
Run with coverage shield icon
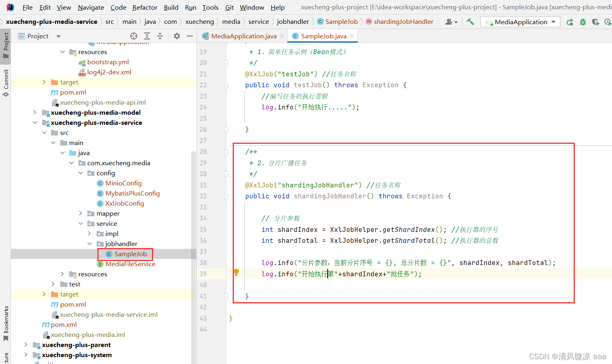pyautogui.click(x=595, y=22)
